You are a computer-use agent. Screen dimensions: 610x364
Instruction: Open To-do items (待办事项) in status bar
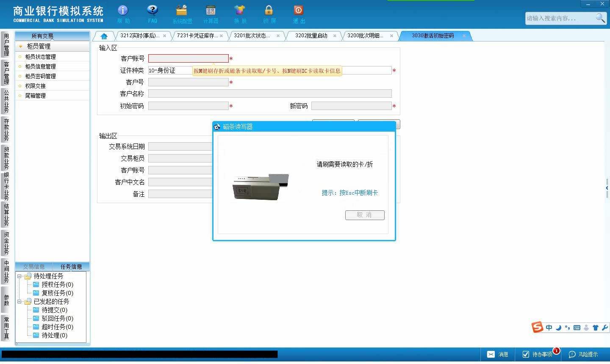pyautogui.click(x=537, y=354)
